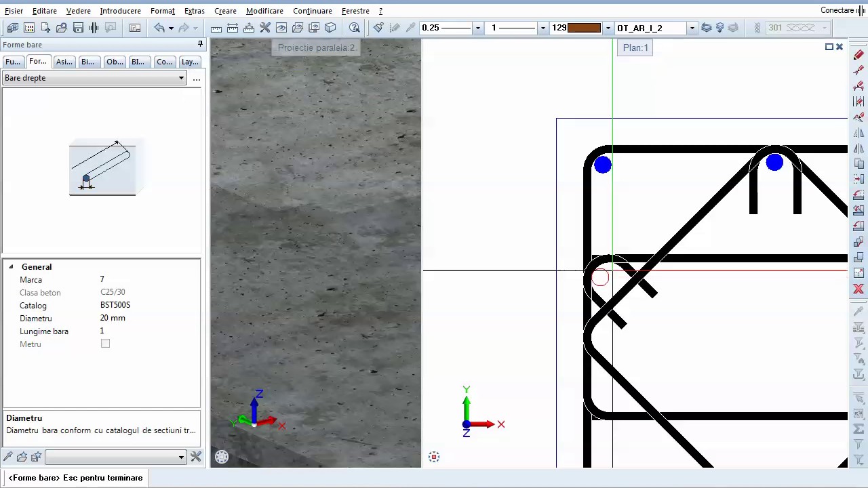
Task: Open the Extras menu
Action: [x=195, y=11]
